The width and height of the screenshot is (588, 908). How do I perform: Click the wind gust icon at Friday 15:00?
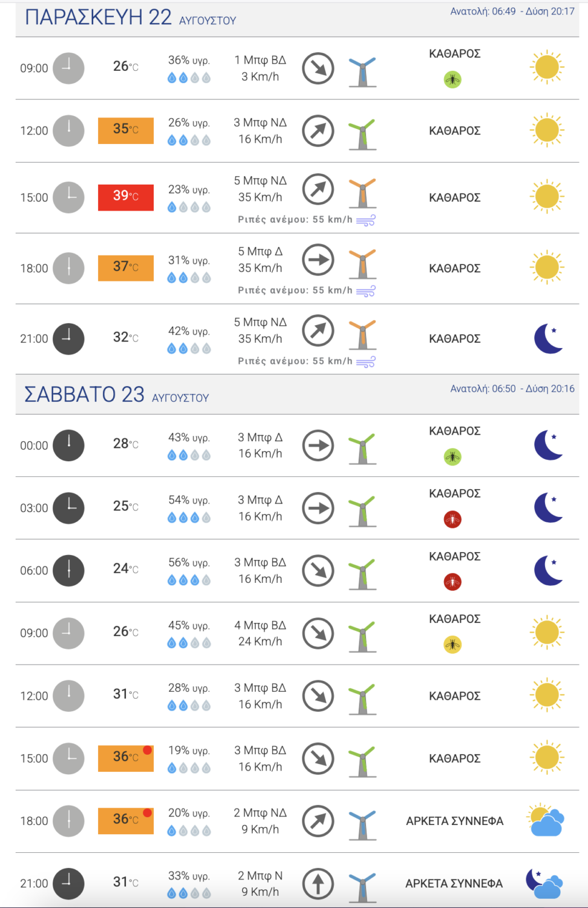tap(366, 220)
